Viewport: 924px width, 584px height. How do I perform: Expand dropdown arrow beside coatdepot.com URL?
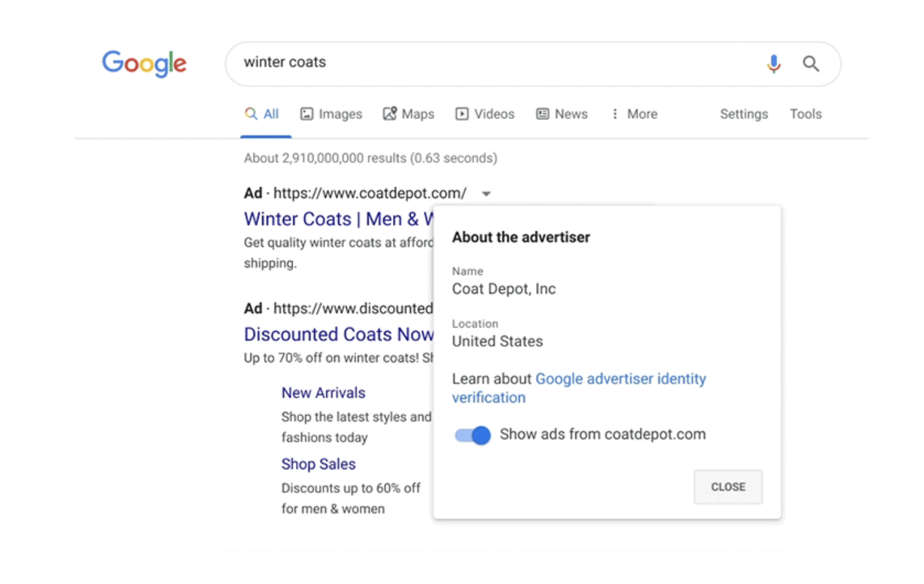click(486, 194)
